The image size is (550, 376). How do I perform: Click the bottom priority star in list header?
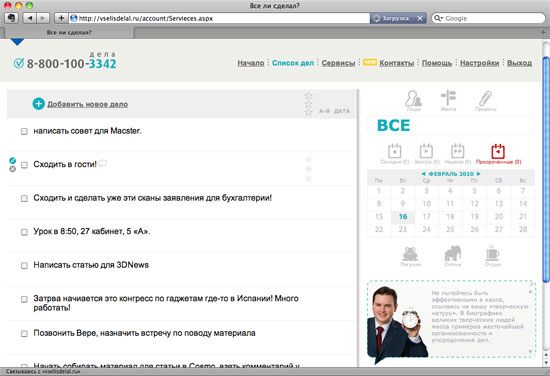(308, 112)
